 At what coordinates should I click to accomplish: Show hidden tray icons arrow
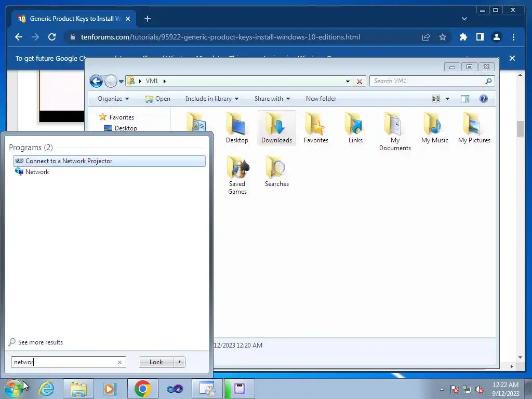(x=442, y=389)
